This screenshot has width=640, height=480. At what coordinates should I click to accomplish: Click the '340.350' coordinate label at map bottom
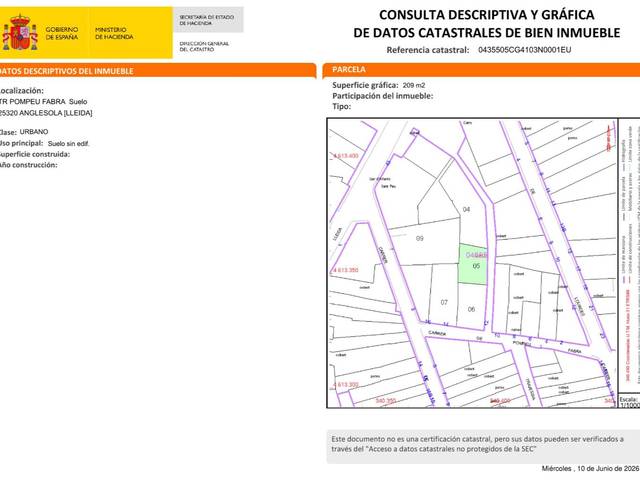386,401
